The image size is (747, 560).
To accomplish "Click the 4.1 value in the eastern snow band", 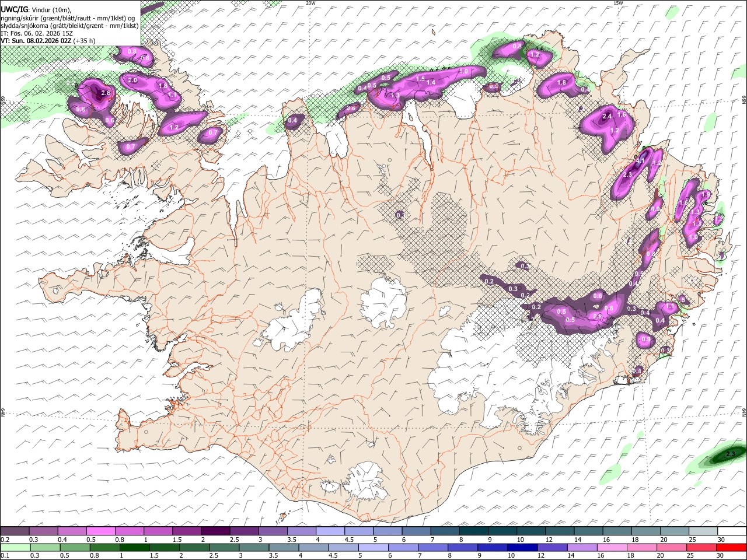I will pyautogui.click(x=640, y=160).
